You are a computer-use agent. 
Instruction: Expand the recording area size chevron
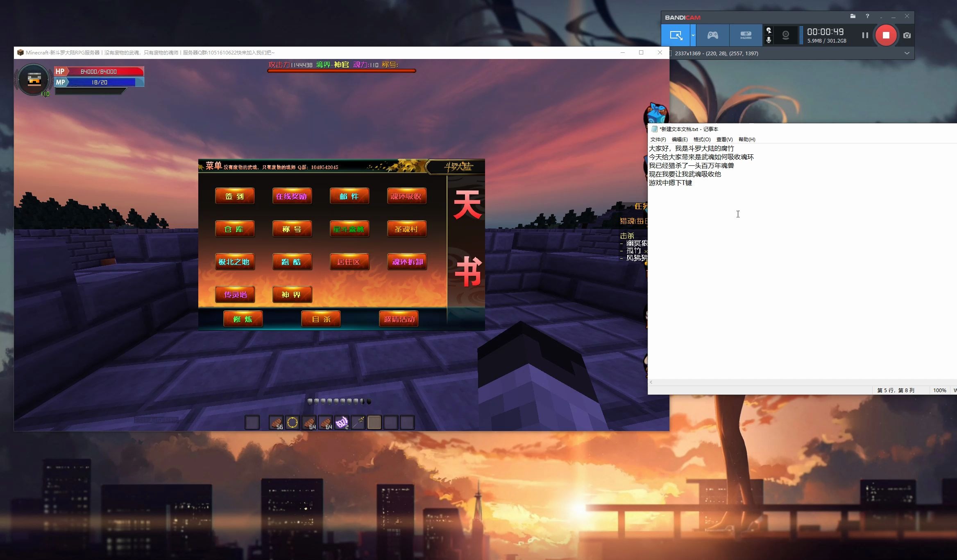click(907, 53)
